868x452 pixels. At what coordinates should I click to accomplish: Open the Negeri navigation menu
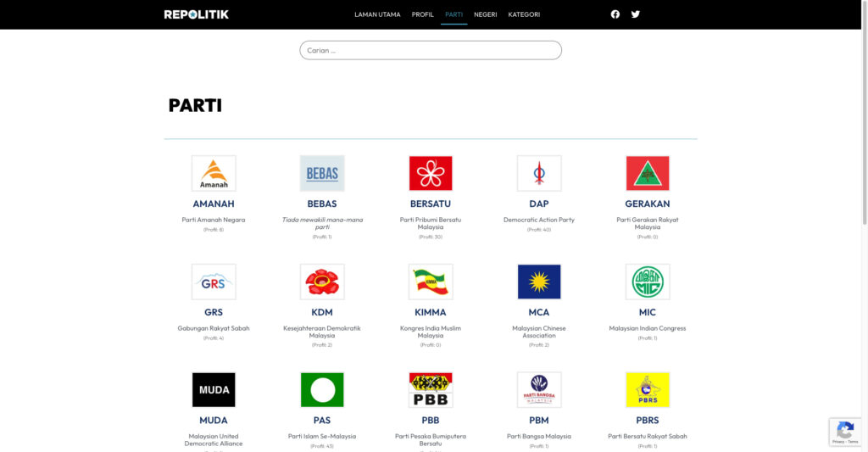[x=485, y=14]
